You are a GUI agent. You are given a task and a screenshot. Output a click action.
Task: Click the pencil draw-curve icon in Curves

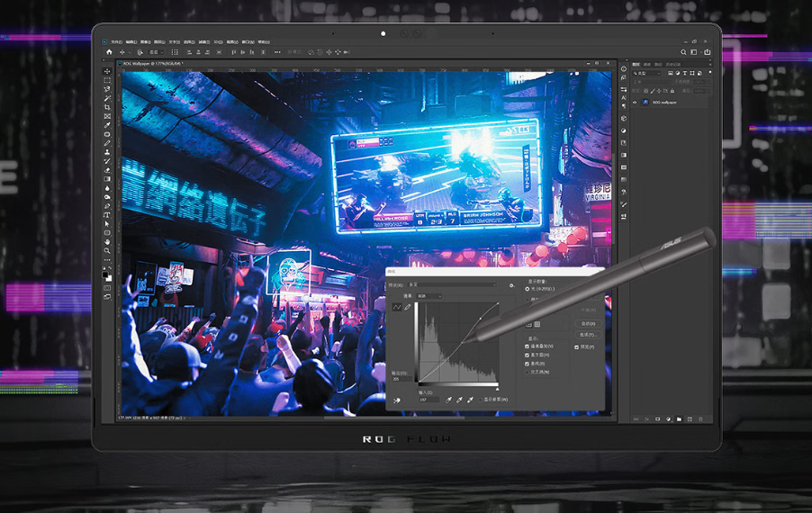(x=408, y=307)
